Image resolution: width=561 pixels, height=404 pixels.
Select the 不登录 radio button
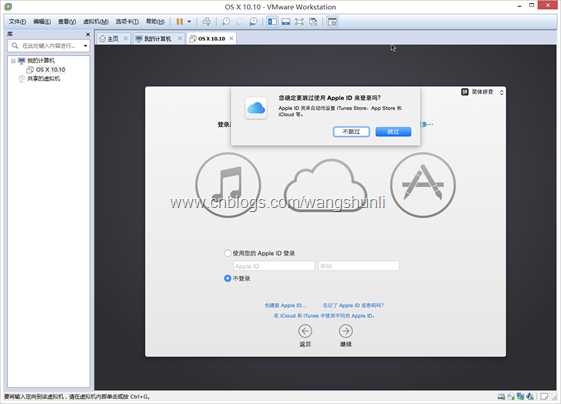coord(227,278)
